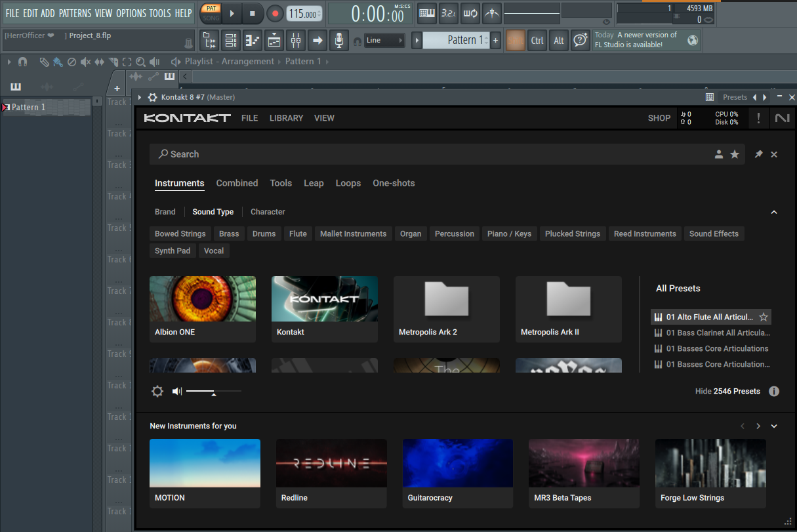Select the Playback speaker tool in Playlist

click(155, 62)
